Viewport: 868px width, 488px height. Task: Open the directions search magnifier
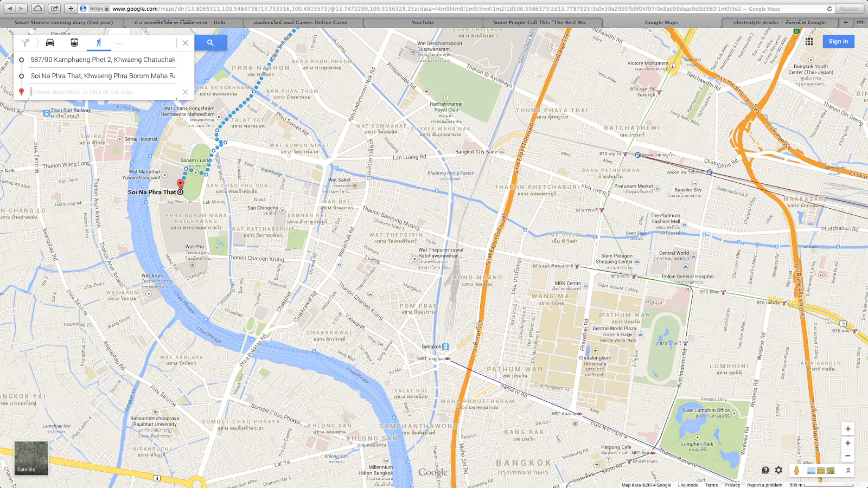[210, 42]
